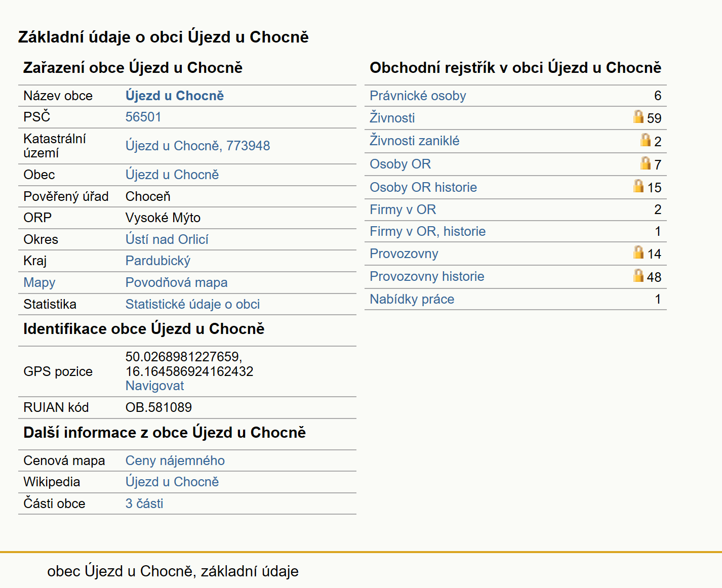The height and width of the screenshot is (588, 722).
Task: Click the heading Další informace z obce Újezd u Chocně
Action: [165, 433]
